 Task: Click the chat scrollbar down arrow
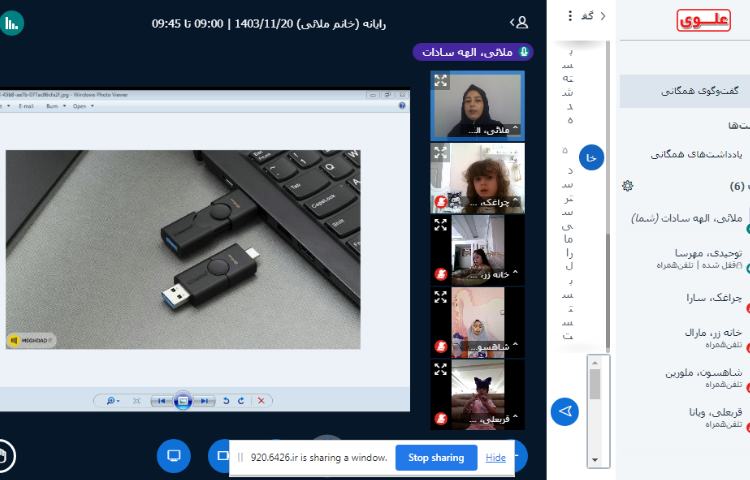[595, 459]
